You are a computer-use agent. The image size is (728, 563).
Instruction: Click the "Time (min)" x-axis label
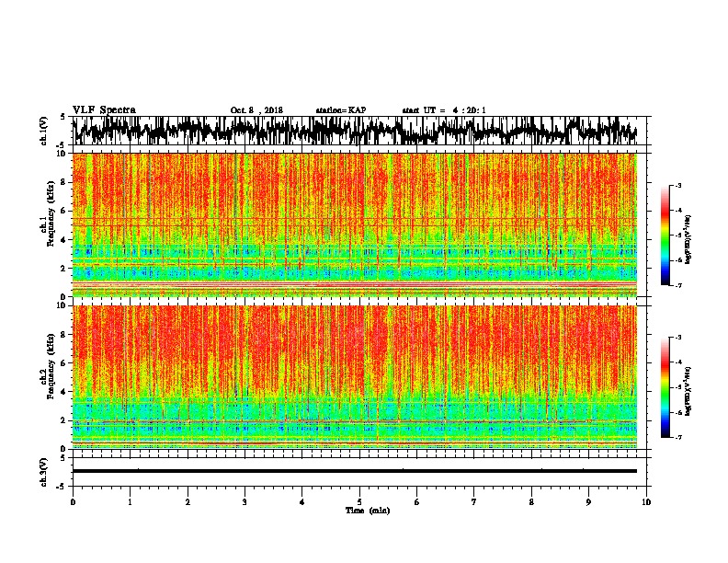click(x=368, y=511)
